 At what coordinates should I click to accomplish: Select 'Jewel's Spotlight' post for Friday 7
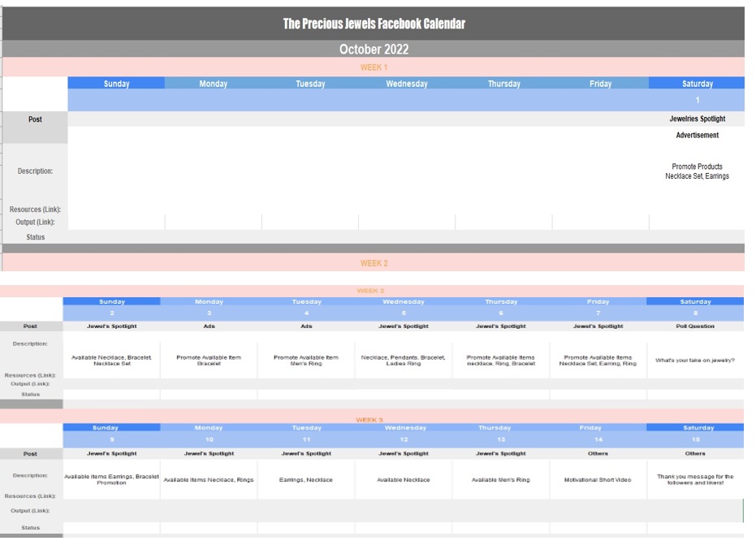(x=598, y=326)
